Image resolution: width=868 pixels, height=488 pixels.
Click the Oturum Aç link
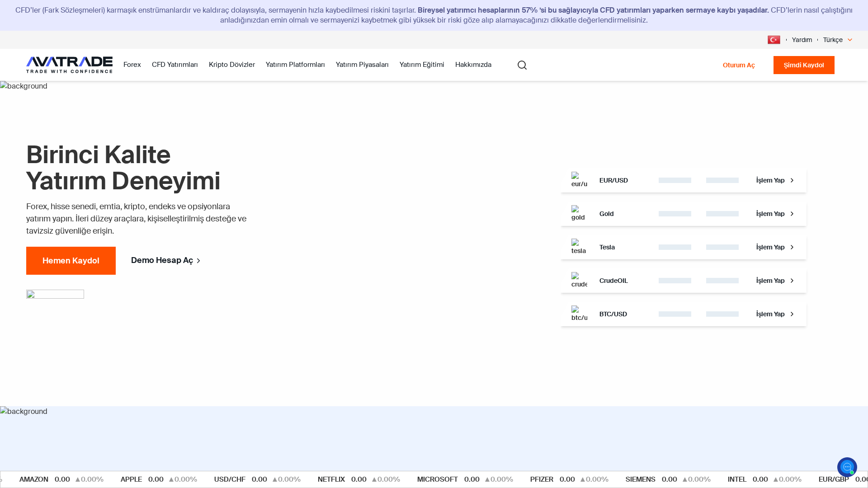click(x=739, y=65)
